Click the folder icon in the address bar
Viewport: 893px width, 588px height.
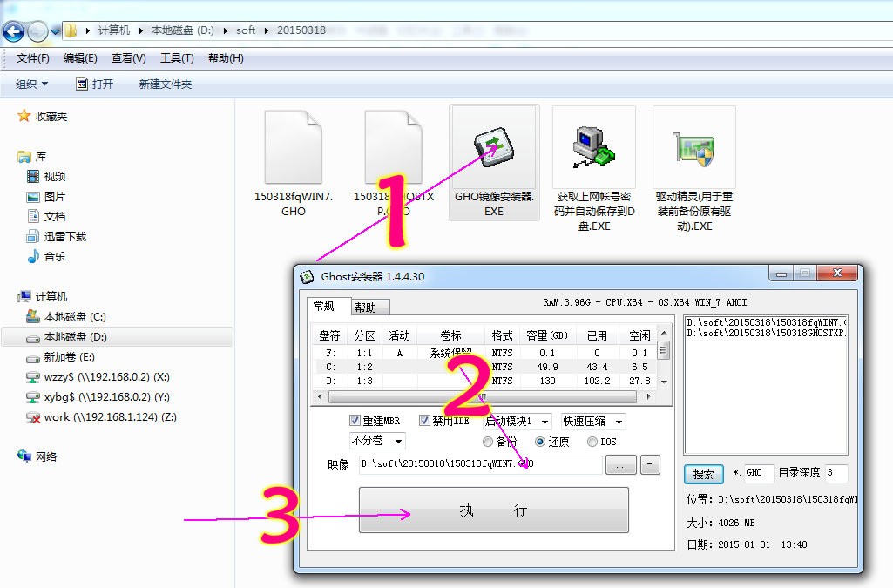[x=71, y=30]
